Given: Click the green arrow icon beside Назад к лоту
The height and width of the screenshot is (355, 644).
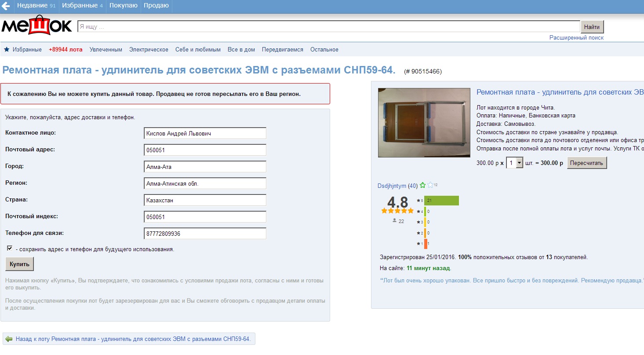Looking at the screenshot, I should [9, 339].
